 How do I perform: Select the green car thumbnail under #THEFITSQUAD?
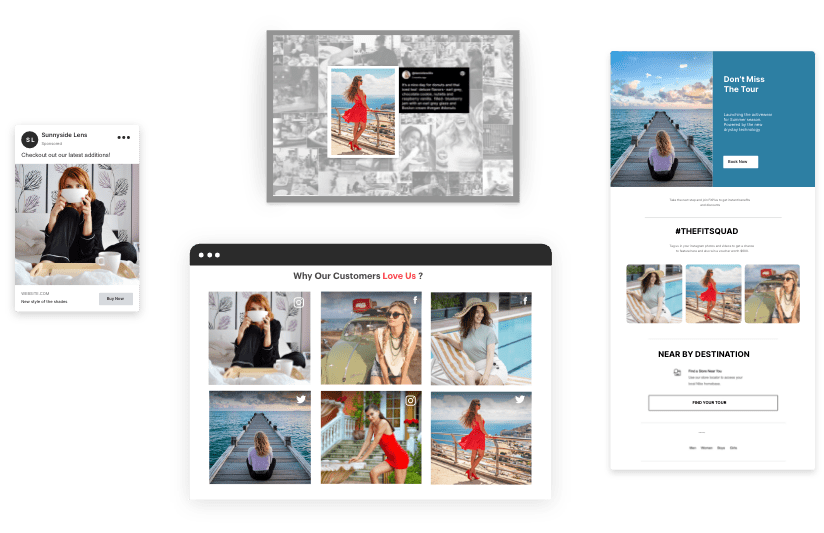pyautogui.click(x=772, y=293)
